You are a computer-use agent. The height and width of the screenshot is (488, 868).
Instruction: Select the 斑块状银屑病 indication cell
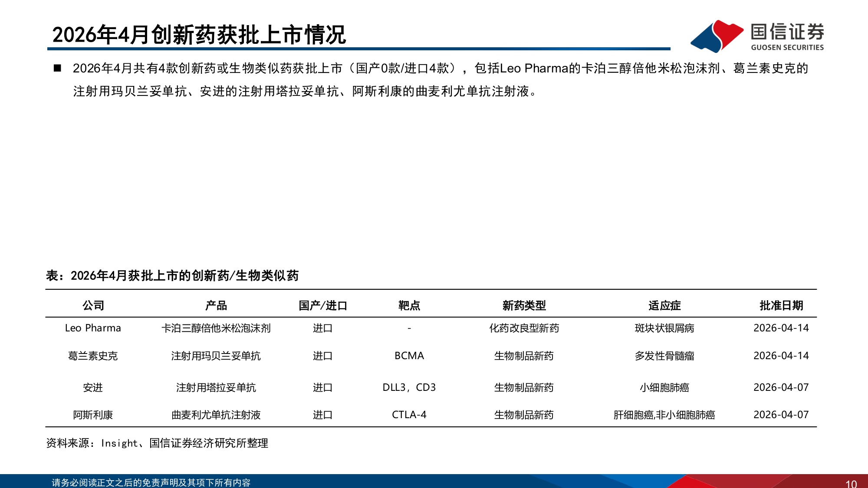[x=664, y=328]
